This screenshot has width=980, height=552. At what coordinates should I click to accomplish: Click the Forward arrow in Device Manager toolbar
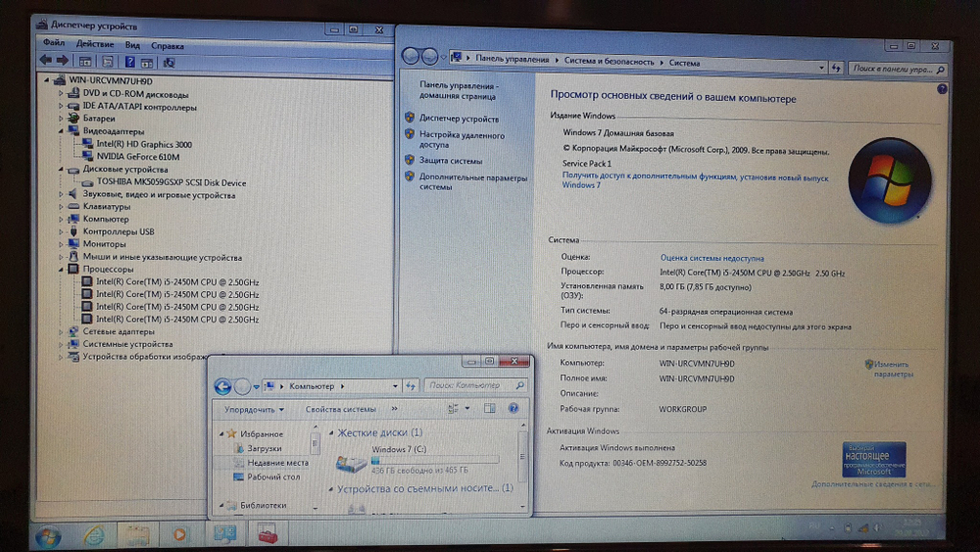tap(62, 61)
